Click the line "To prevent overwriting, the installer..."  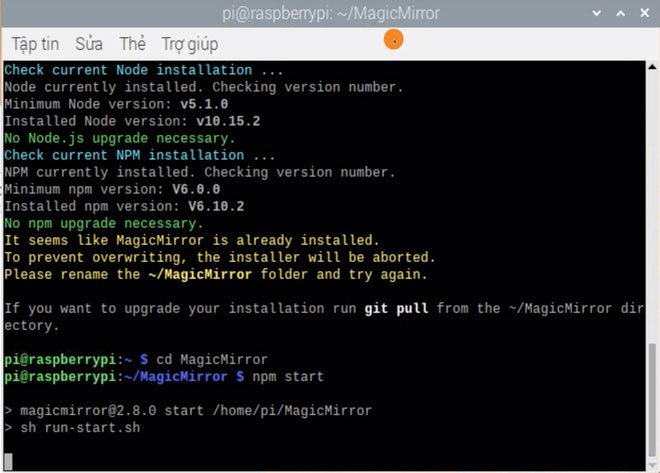point(220,258)
